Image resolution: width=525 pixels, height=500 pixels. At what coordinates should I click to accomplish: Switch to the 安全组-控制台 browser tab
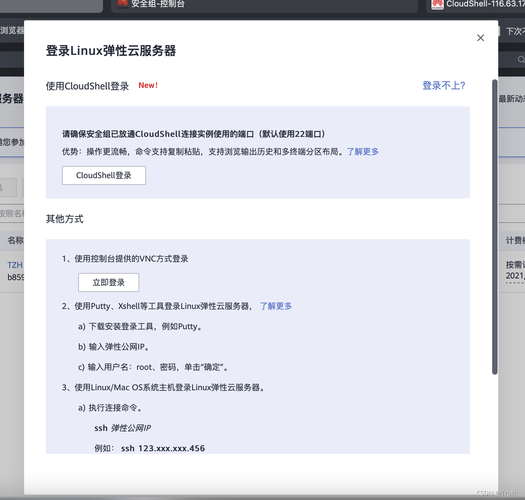[x=265, y=5]
